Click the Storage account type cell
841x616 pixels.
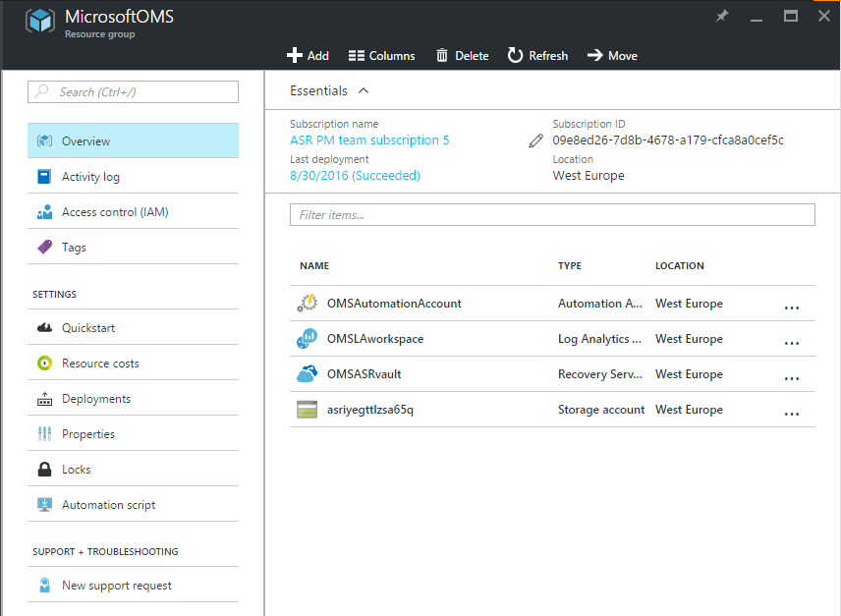click(x=600, y=410)
